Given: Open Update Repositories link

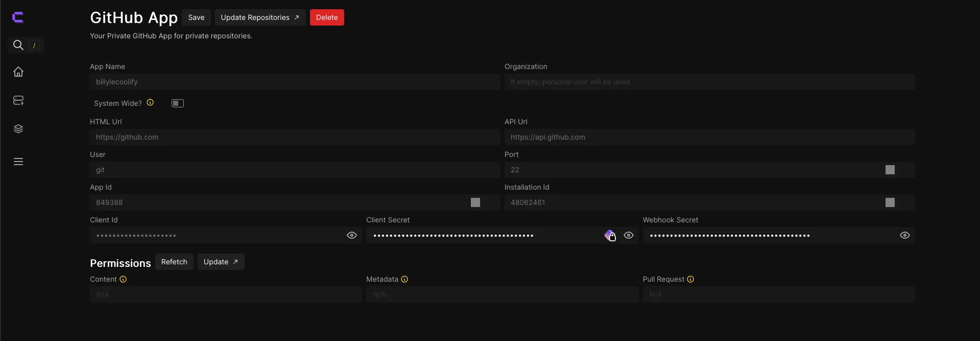Looking at the screenshot, I should click(260, 17).
